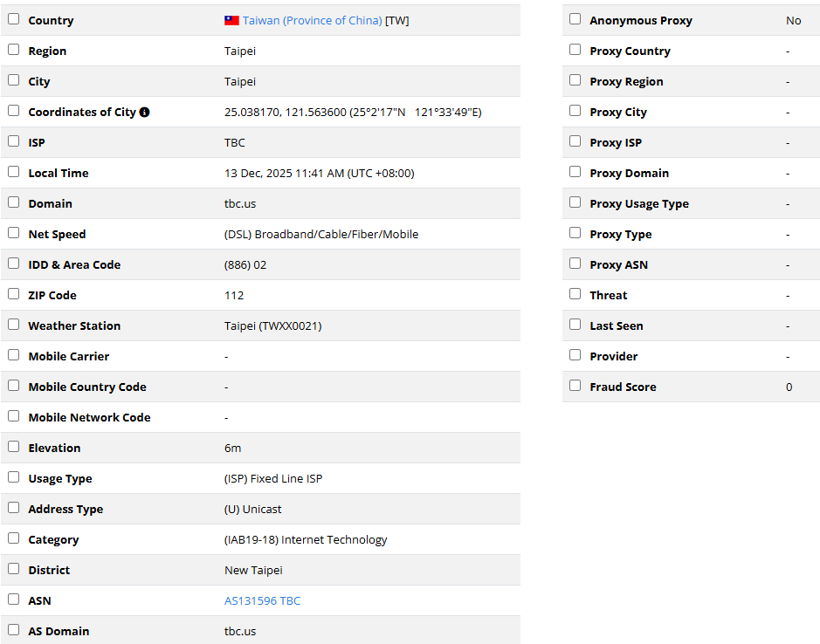Toggle the Mobile Carrier checkbox
This screenshot has height=644, width=820.
14,355
